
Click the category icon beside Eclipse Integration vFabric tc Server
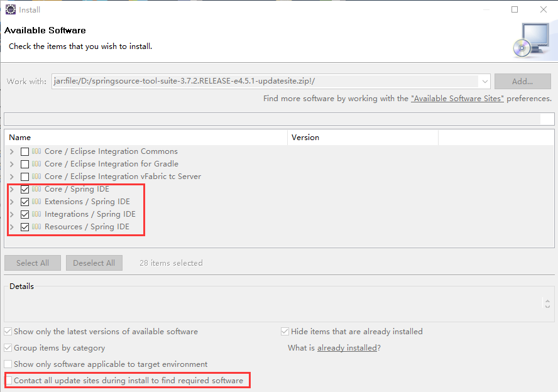point(36,177)
